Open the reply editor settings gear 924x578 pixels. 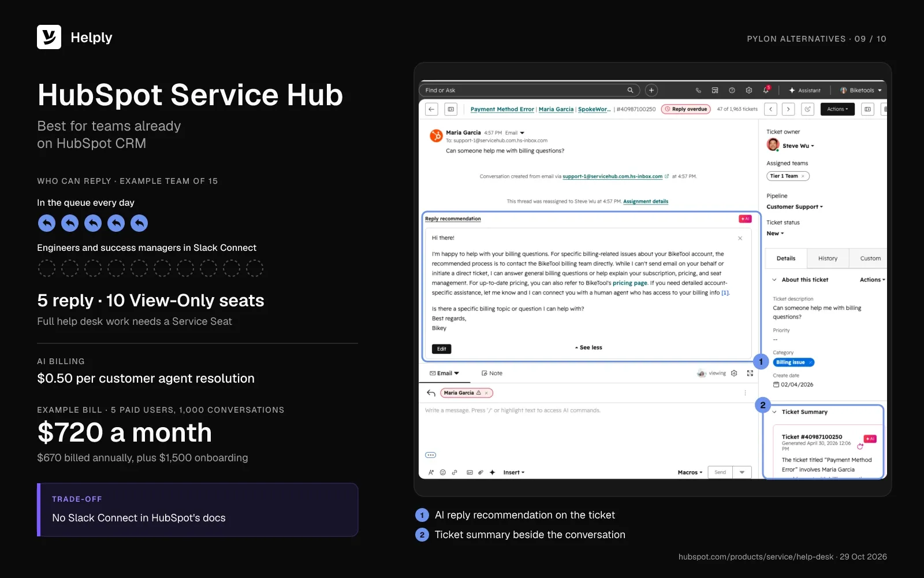734,373
